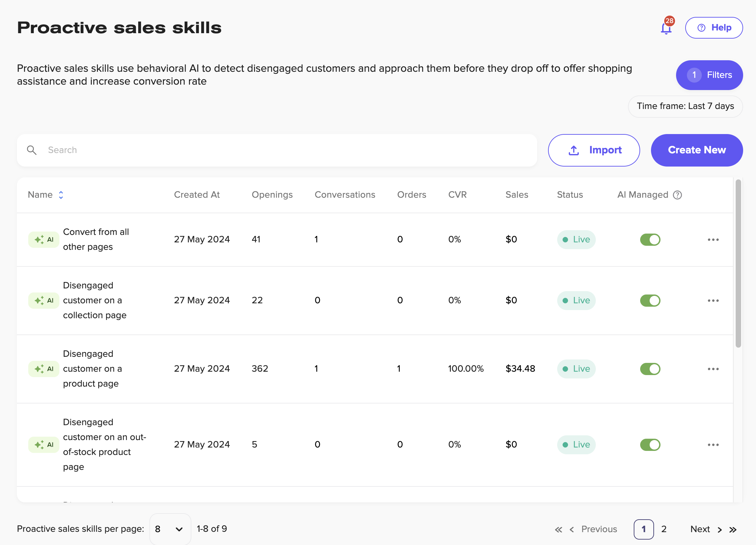Turn off AI Managed for product page skill with 362 openings
Viewport: 756px width, 545px height.
tap(650, 369)
